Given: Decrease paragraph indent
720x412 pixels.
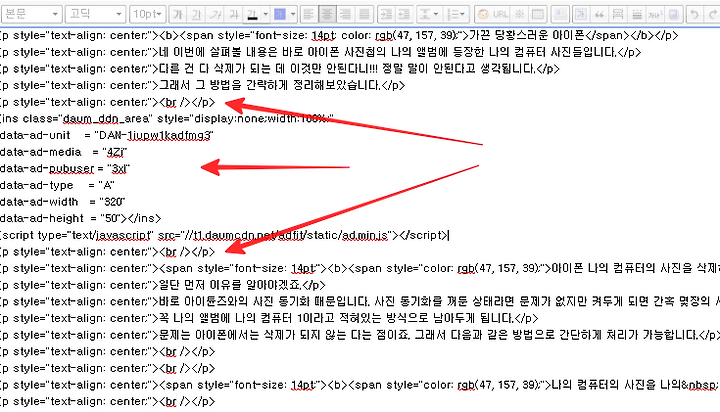Looking at the screenshot, I should pyautogui.click(x=404, y=14).
